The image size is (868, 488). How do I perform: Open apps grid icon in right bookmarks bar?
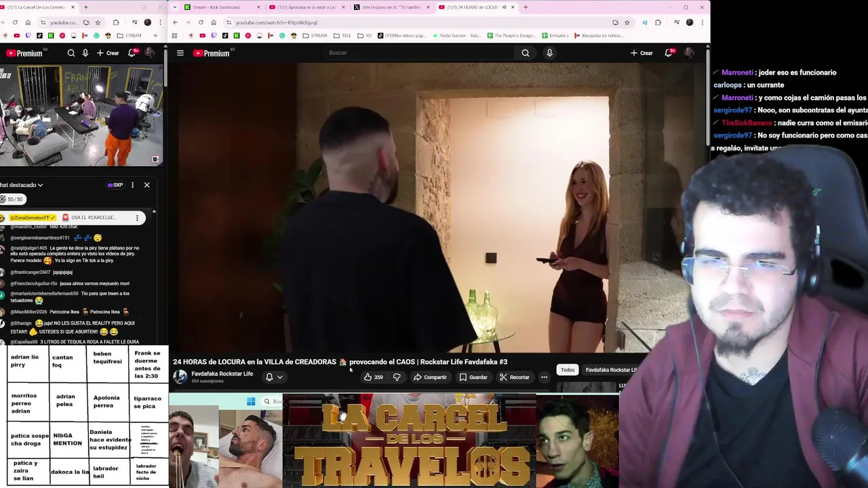click(175, 35)
